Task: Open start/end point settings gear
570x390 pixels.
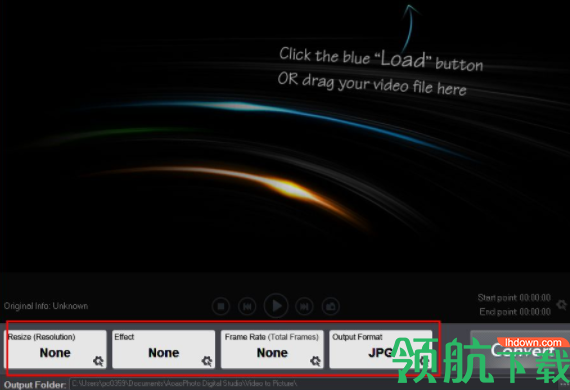Action: pyautogui.click(x=562, y=305)
